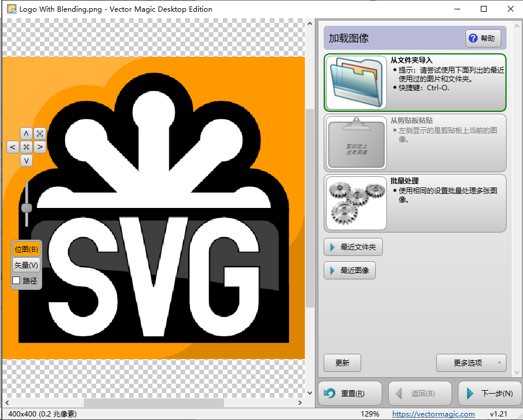Click the right panel scroll down arrow
523x420 pixels.
tap(517, 373)
